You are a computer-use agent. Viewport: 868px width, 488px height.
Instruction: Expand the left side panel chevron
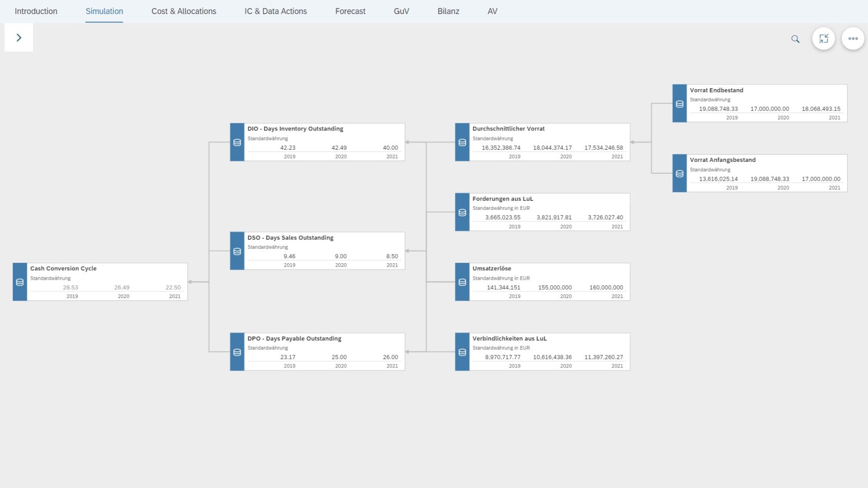click(19, 38)
